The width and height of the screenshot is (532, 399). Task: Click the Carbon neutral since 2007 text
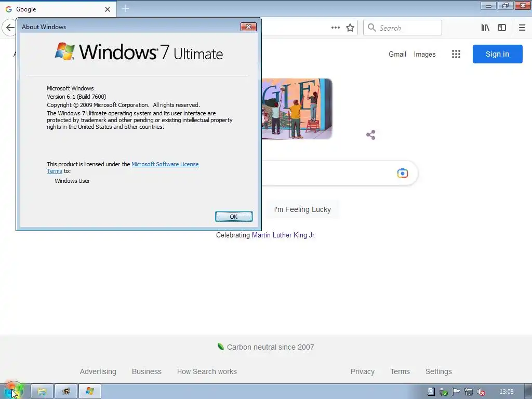pos(270,347)
